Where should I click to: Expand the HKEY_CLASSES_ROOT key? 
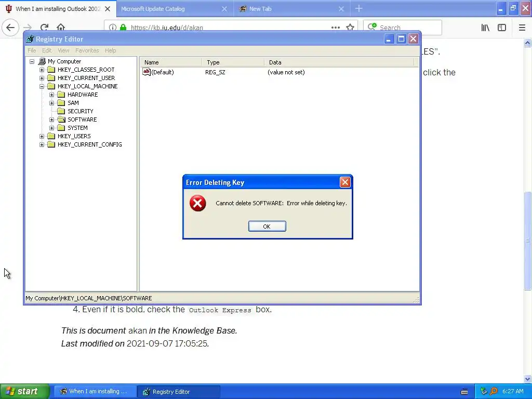pos(42,70)
